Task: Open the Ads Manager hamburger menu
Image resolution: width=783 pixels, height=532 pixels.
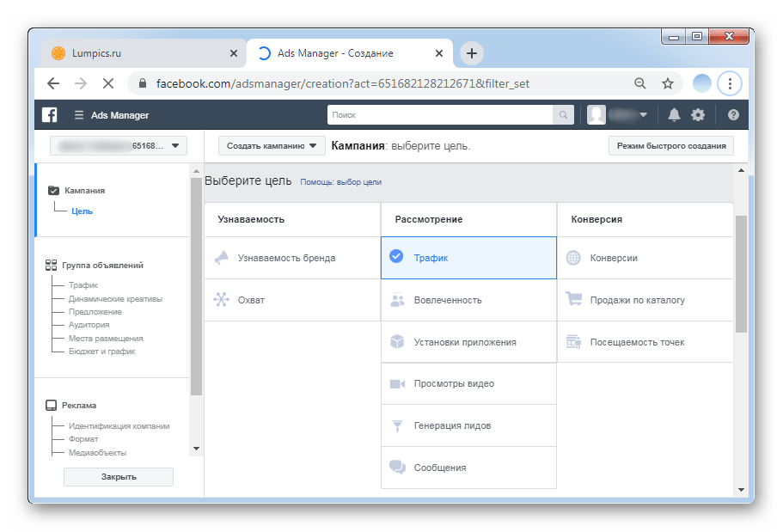Action: tap(78, 115)
